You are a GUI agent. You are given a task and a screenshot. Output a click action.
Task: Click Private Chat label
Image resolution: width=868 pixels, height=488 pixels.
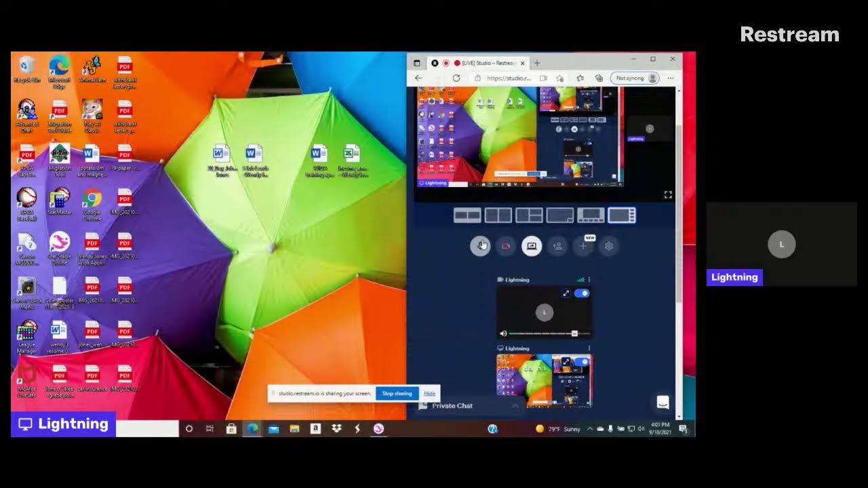click(x=452, y=405)
